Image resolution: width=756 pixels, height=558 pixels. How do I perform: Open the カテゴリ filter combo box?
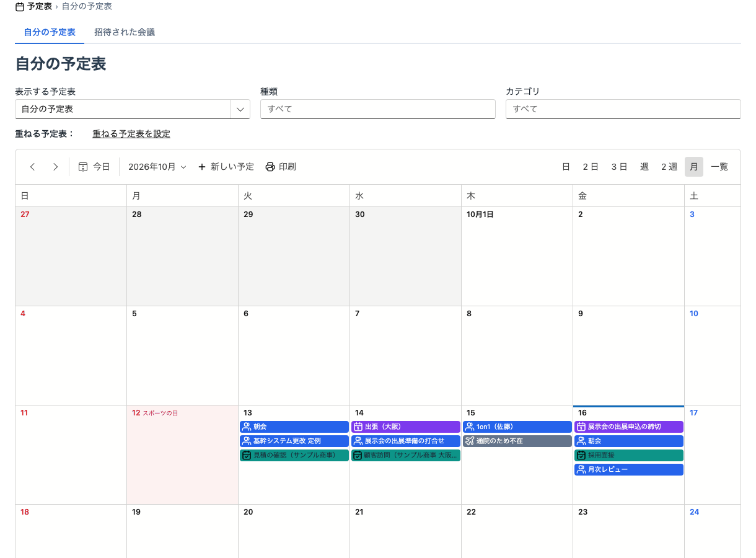click(623, 109)
